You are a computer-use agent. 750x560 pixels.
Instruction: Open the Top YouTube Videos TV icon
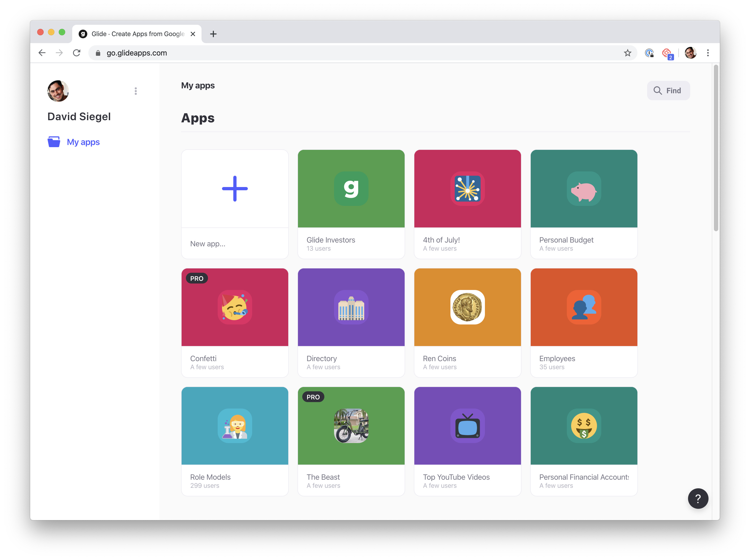coord(467,426)
